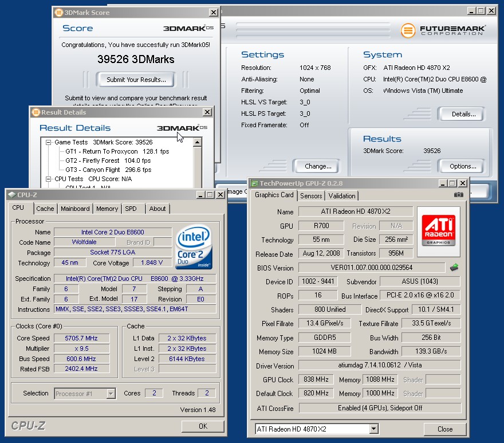Open the Memory tab in CPU-Z

(x=107, y=209)
